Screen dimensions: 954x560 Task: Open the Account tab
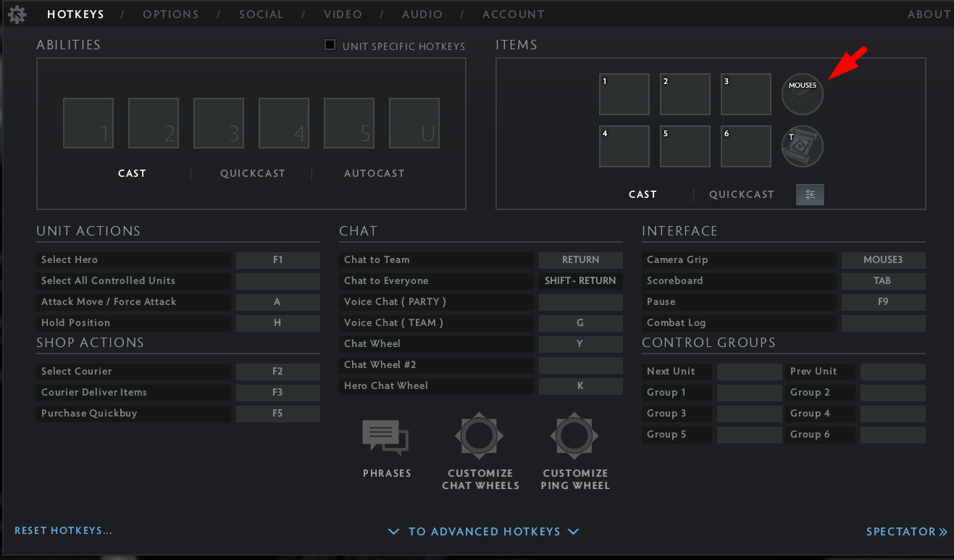click(514, 14)
